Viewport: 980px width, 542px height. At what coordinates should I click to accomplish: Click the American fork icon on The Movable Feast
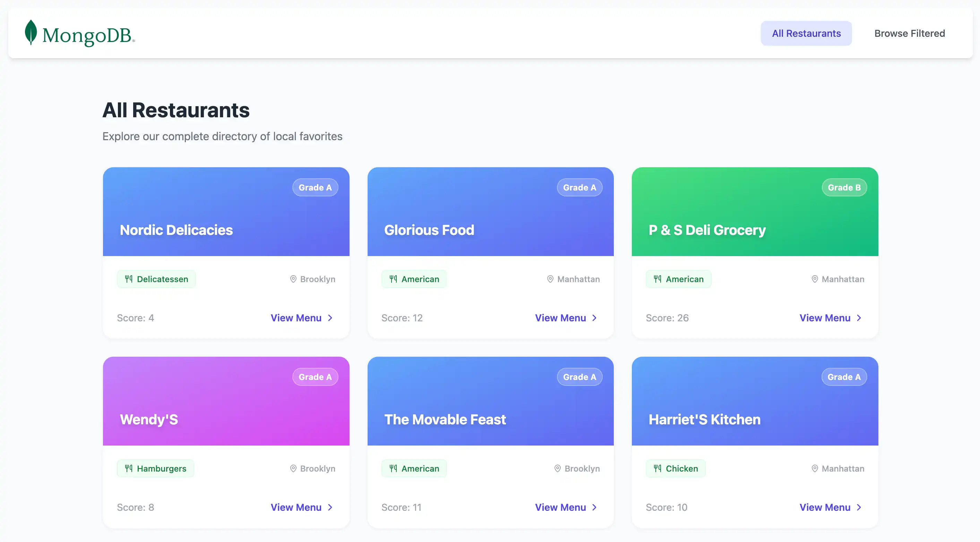pos(393,468)
